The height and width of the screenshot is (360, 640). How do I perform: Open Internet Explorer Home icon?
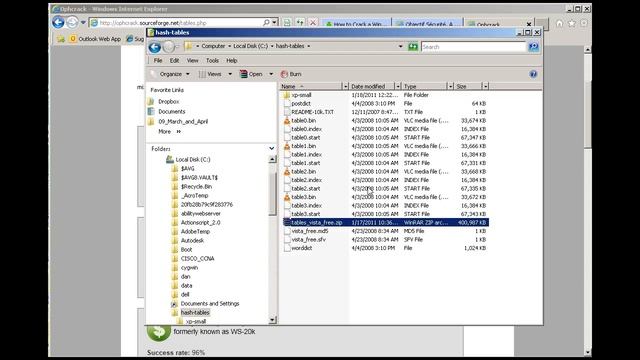tap(559, 24)
